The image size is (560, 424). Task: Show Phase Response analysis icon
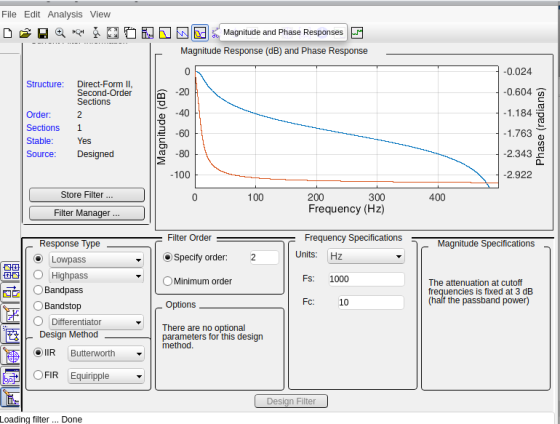182,33
